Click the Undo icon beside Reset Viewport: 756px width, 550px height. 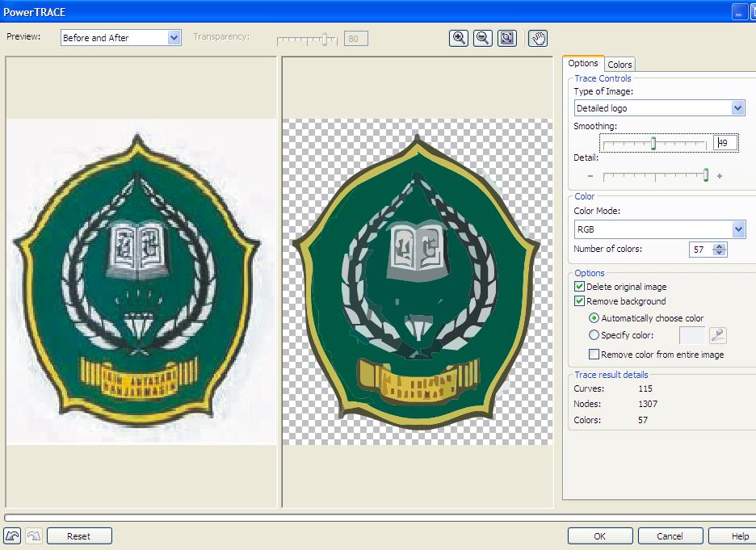coord(12,536)
